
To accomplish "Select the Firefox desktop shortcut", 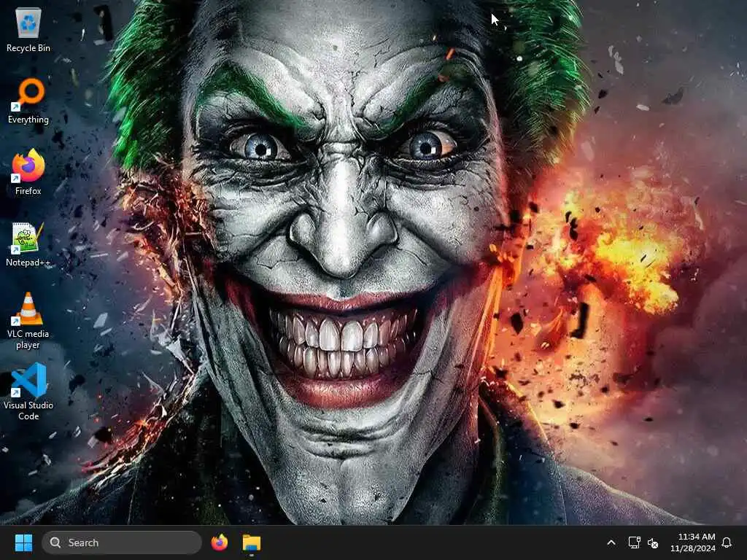I will coord(28,172).
